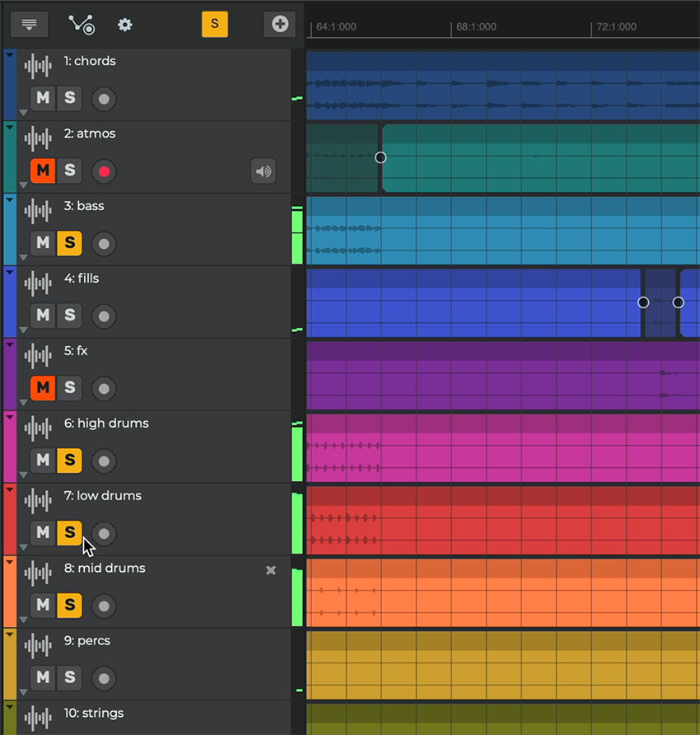Click the waveform icon of chords track

click(x=38, y=67)
